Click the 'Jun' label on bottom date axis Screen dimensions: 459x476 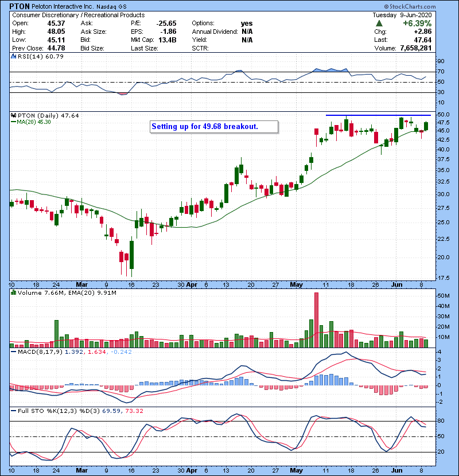396,470
